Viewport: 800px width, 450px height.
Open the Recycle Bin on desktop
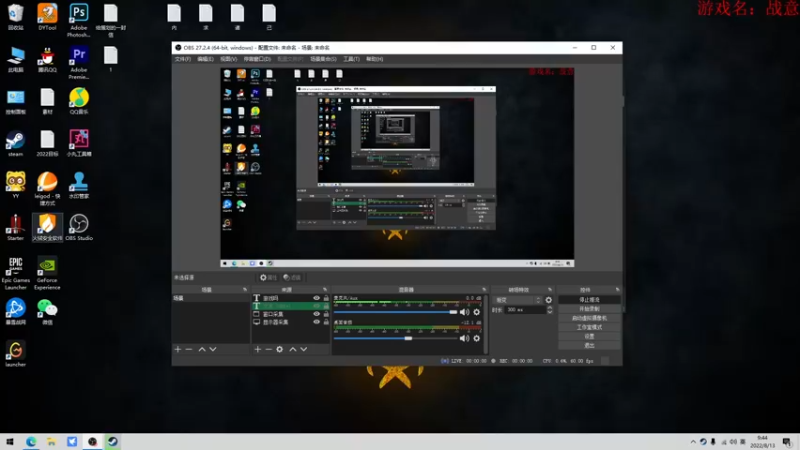pos(15,17)
